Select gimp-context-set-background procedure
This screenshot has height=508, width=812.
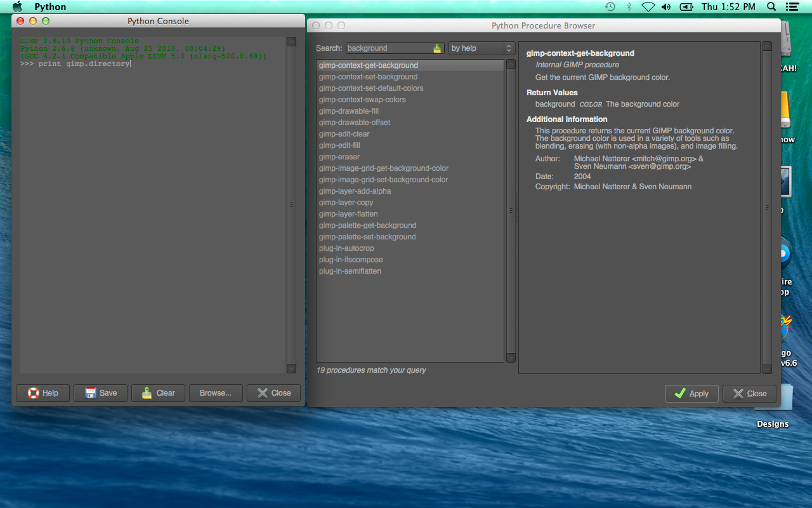click(410, 77)
